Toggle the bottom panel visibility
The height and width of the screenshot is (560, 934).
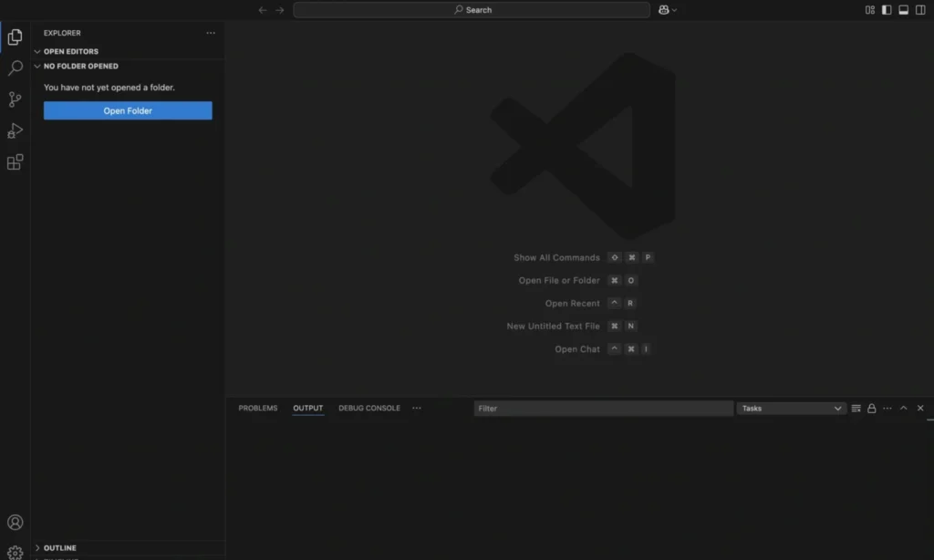click(x=904, y=10)
